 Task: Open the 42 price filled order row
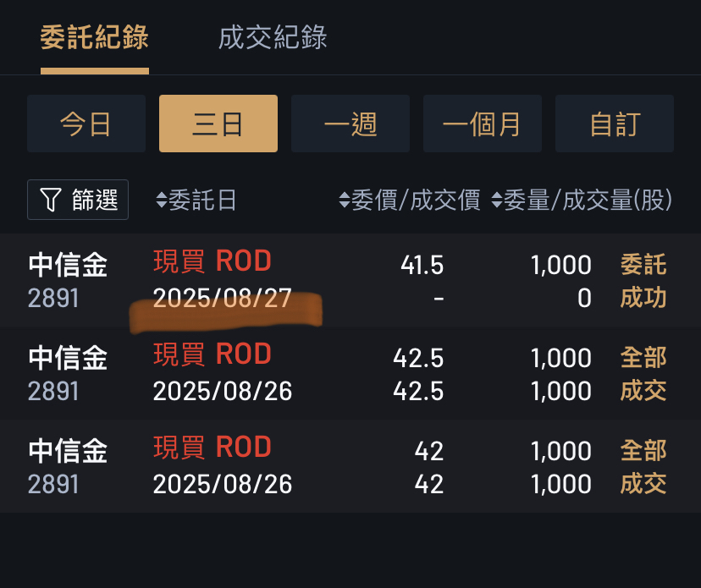[350, 467]
